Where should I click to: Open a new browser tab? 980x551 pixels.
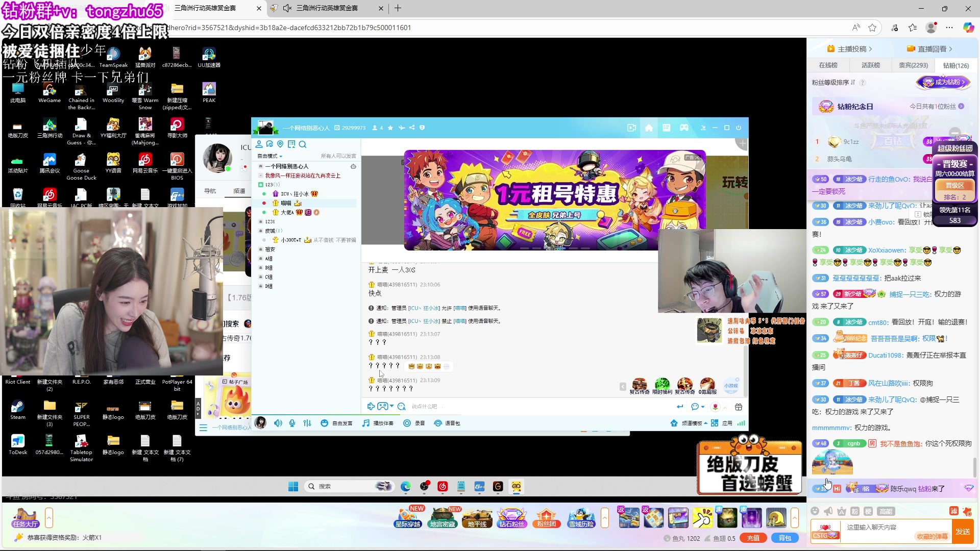(398, 8)
